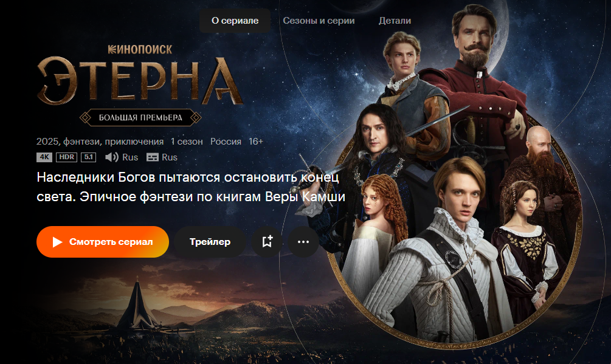The height and width of the screenshot is (364, 611).
Task: Click the subtitles icon next to Rus
Action: click(153, 157)
